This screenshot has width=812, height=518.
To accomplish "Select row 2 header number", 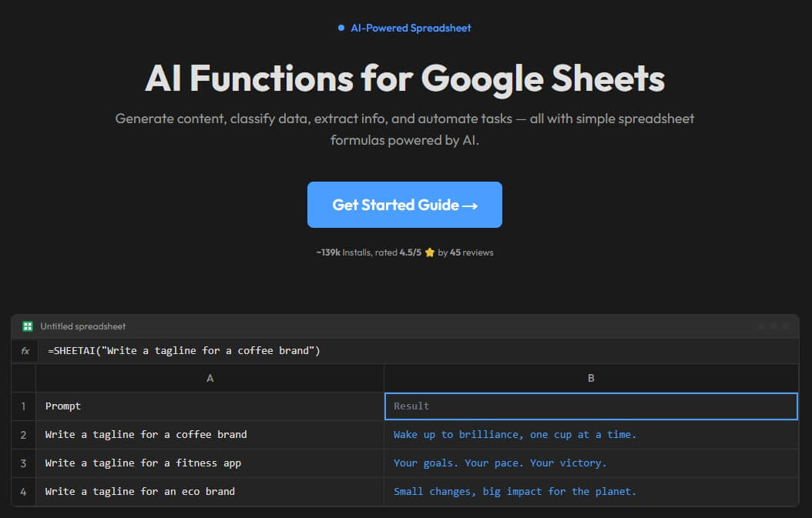I will (x=23, y=435).
